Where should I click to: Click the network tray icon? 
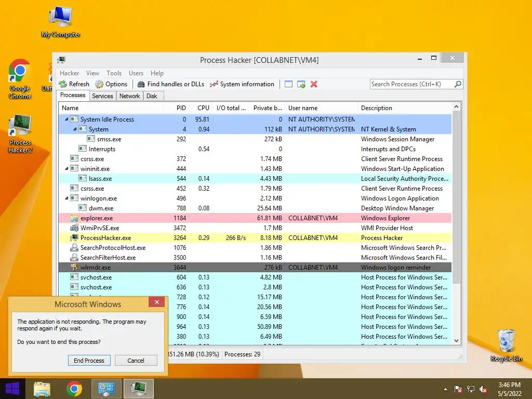(470, 389)
